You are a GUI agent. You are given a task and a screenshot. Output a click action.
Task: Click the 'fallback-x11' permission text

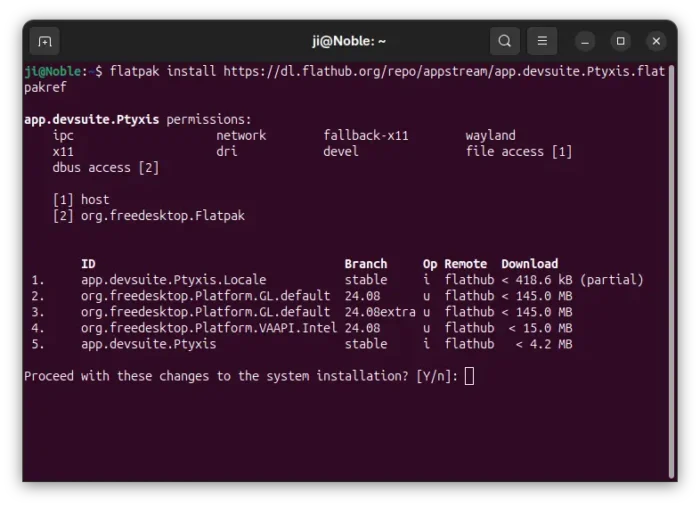[365, 136]
